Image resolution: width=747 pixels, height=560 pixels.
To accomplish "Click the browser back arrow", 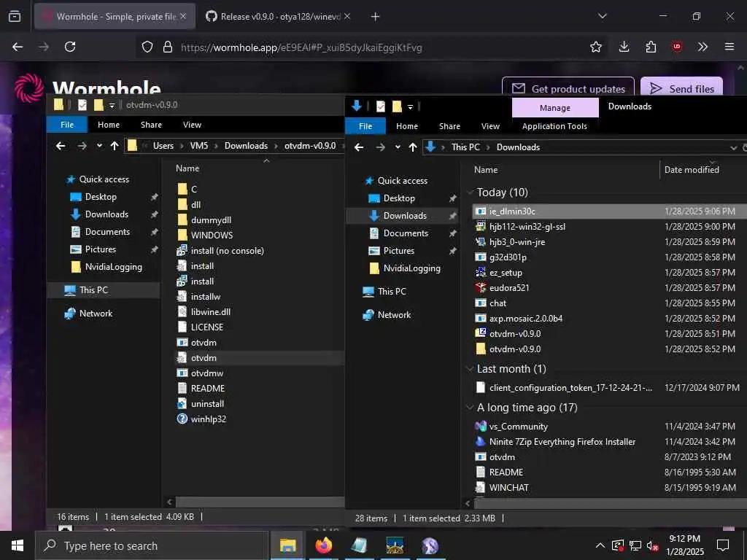I will pyautogui.click(x=18, y=47).
